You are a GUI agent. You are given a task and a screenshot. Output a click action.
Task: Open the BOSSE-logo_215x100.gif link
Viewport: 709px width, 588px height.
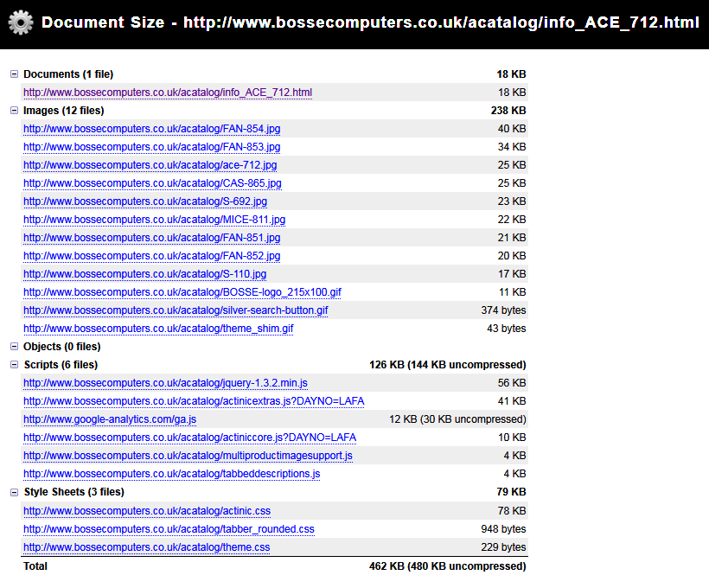click(x=182, y=292)
